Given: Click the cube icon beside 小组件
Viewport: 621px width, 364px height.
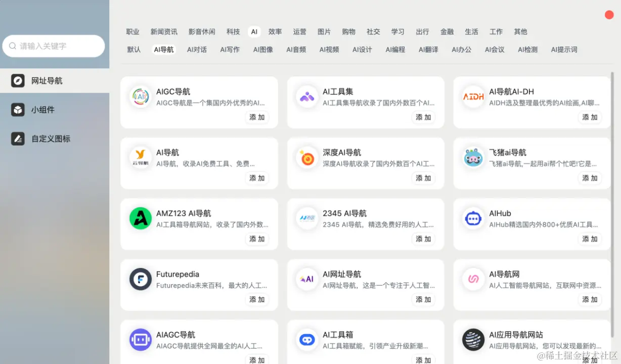Looking at the screenshot, I should pyautogui.click(x=18, y=110).
